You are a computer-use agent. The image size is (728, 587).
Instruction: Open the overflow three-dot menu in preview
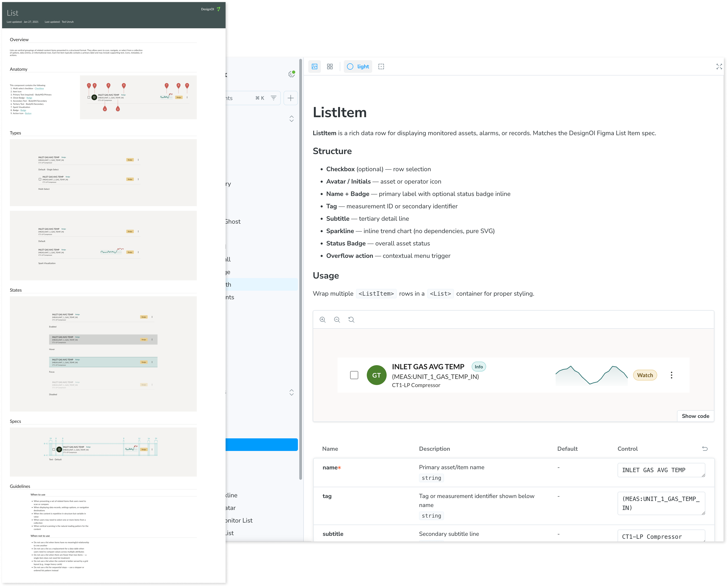(672, 375)
